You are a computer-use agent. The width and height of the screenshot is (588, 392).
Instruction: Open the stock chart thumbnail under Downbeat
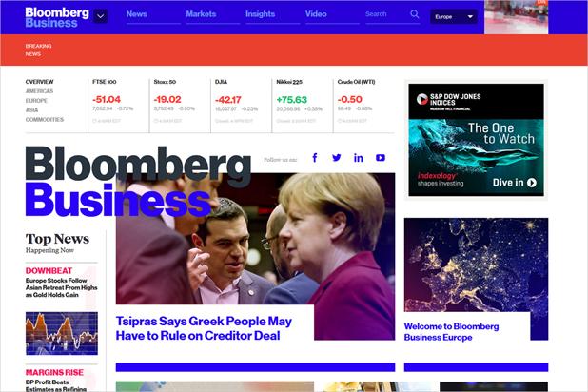pos(62,333)
